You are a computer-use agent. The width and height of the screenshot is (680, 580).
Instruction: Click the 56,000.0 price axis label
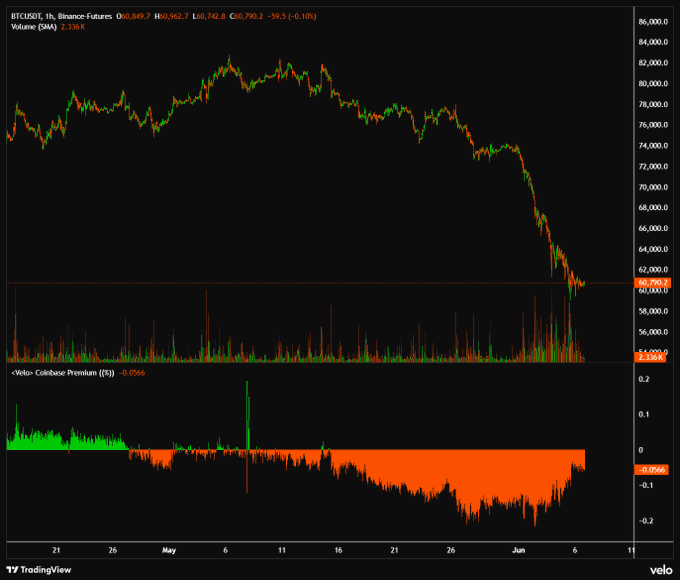pos(653,332)
